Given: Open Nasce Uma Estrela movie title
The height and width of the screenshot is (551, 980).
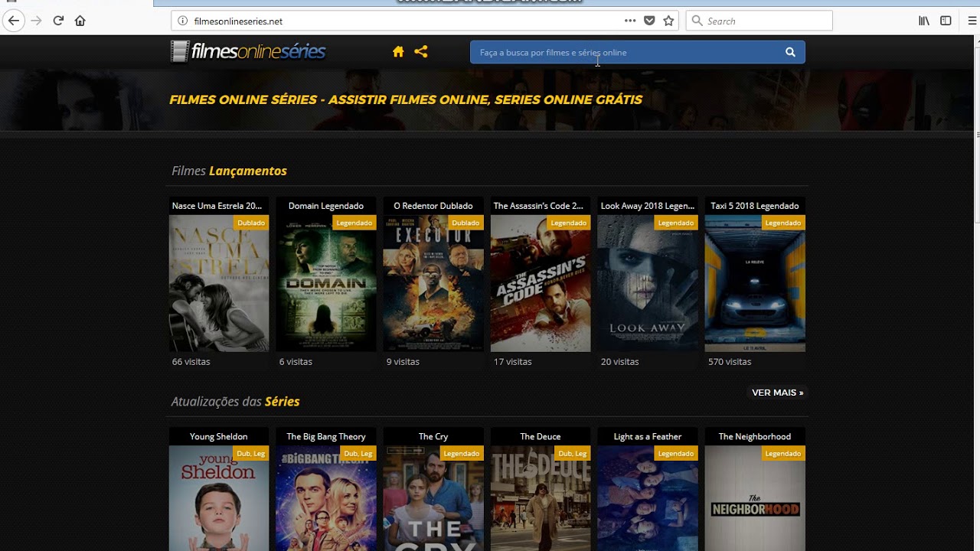Looking at the screenshot, I should (x=218, y=206).
